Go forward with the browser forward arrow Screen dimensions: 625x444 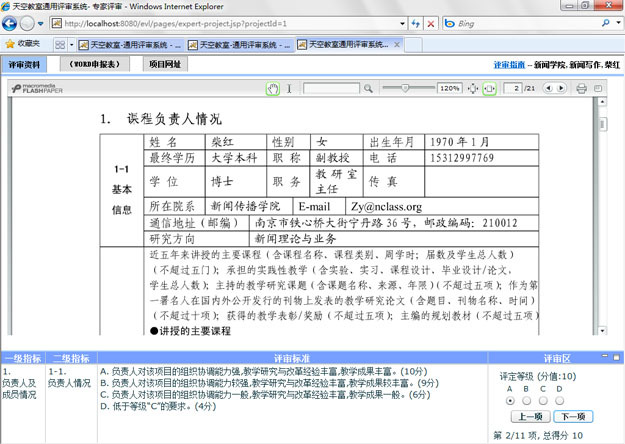27,24
